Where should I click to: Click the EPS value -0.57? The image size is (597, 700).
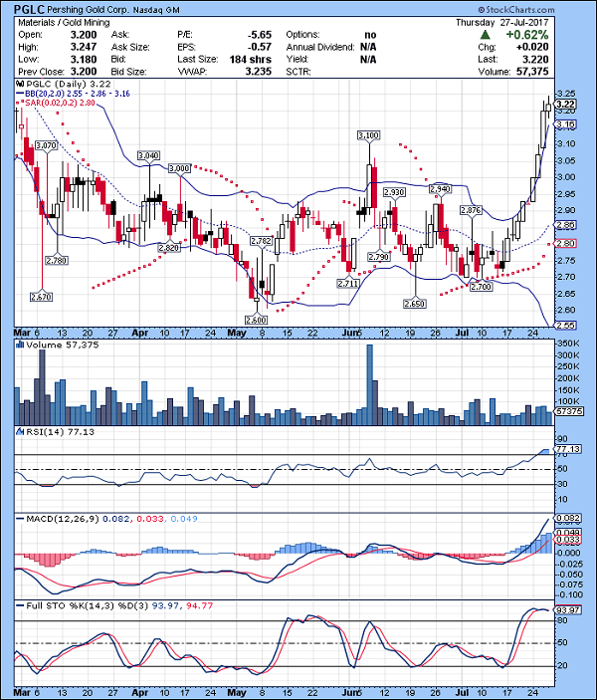tap(260, 47)
